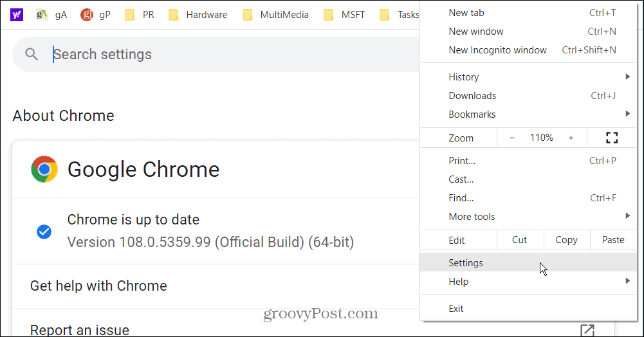This screenshot has height=337, width=644.
Task: Click the 110% zoom value
Action: click(x=541, y=138)
